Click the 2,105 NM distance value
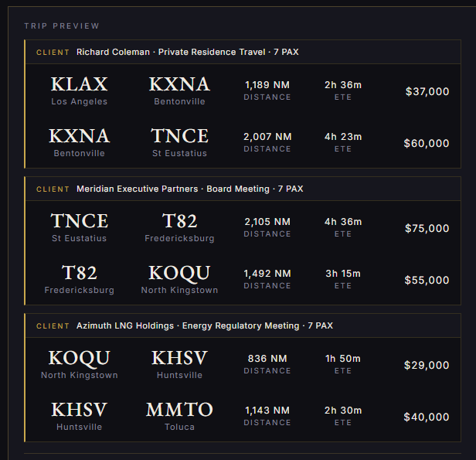This screenshot has width=476, height=460. click(267, 222)
